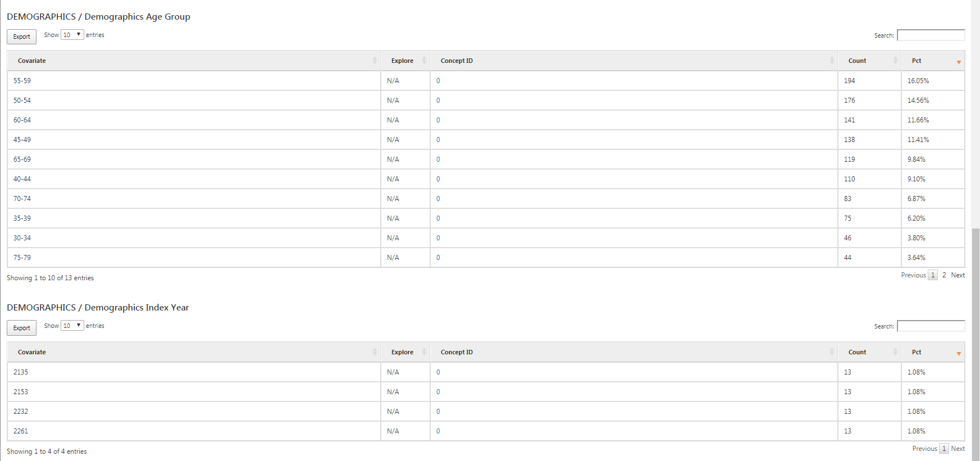Image resolution: width=980 pixels, height=461 pixels.
Task: Open concept ID link for 55-59 row
Action: 438,81
